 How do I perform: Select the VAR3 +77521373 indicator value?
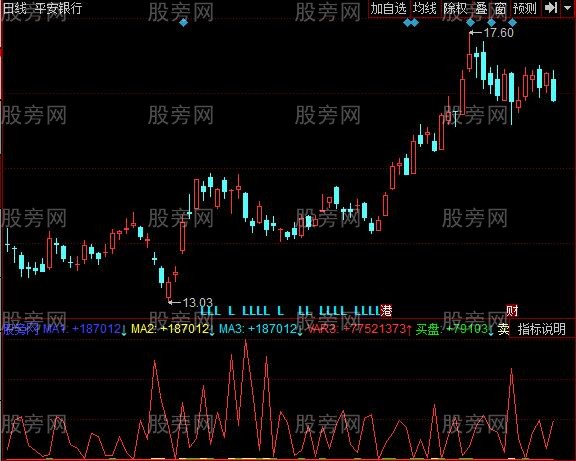pyautogui.click(x=360, y=328)
